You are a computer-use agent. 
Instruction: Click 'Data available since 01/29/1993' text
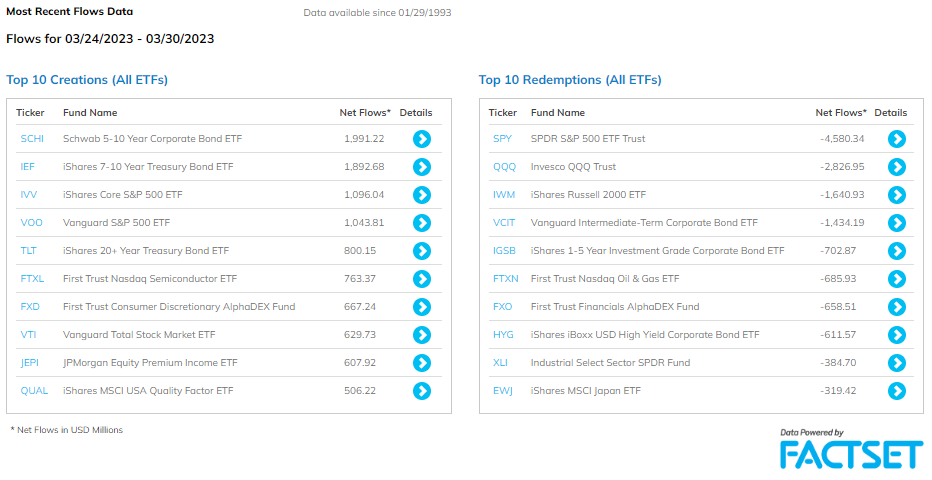point(377,12)
